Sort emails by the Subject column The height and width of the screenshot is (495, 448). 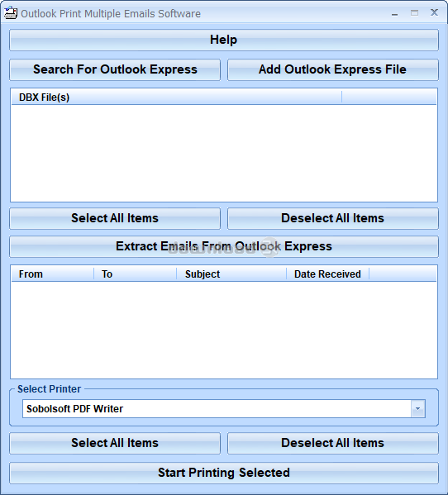231,274
